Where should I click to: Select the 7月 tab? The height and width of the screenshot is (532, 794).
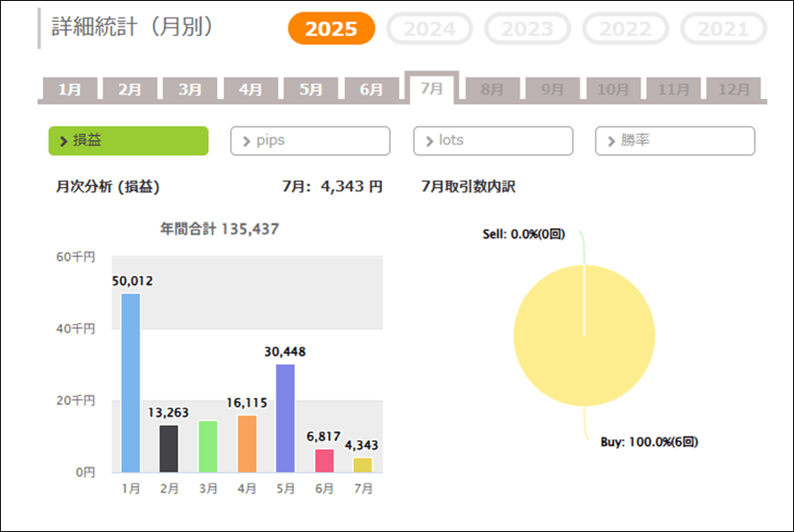click(432, 88)
